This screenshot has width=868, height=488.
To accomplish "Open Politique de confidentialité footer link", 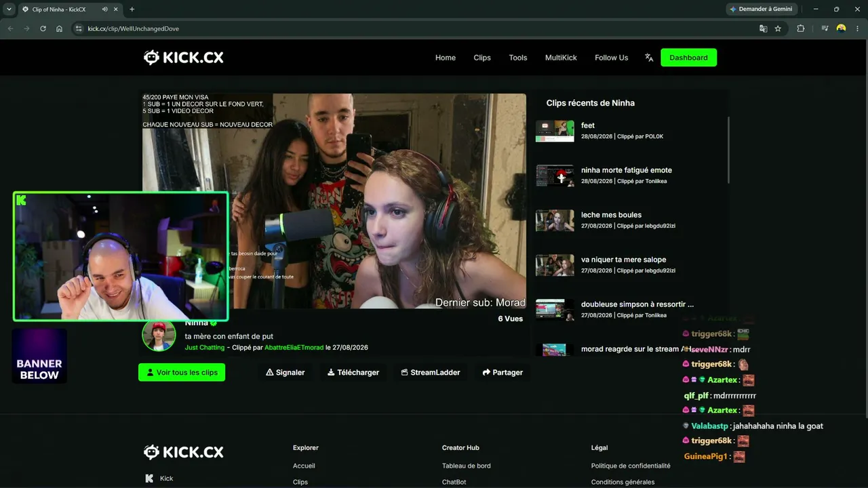I will [631, 466].
